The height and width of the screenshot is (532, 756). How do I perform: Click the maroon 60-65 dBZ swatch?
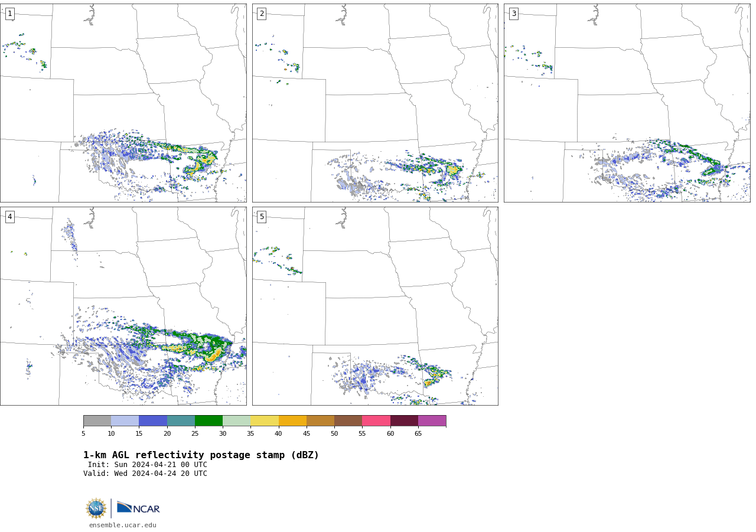[404, 421]
